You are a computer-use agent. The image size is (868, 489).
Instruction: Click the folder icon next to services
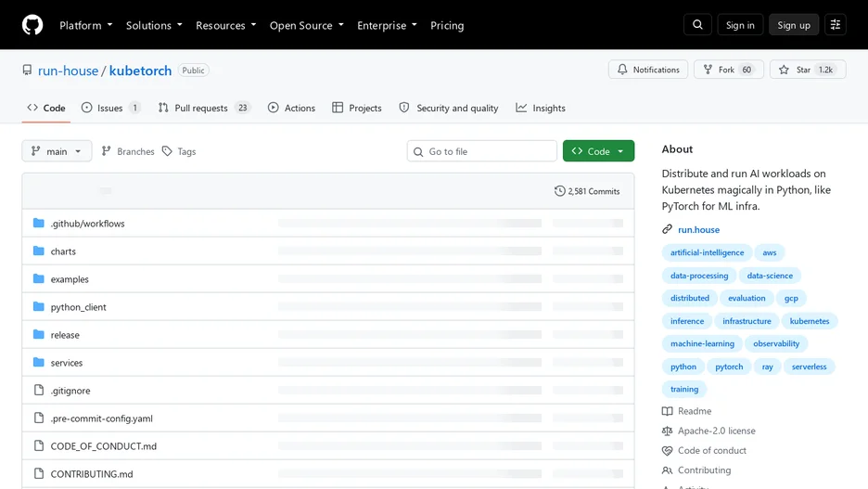pyautogui.click(x=38, y=362)
